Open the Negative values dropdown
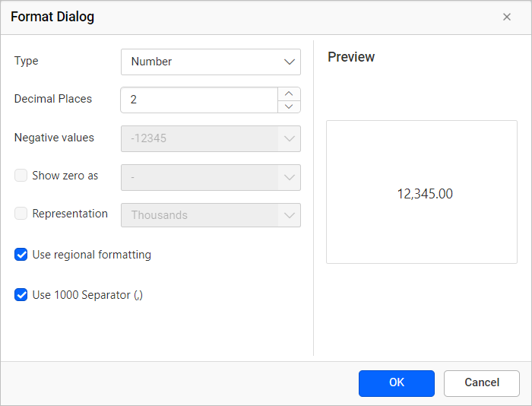The image size is (532, 406). (x=211, y=138)
